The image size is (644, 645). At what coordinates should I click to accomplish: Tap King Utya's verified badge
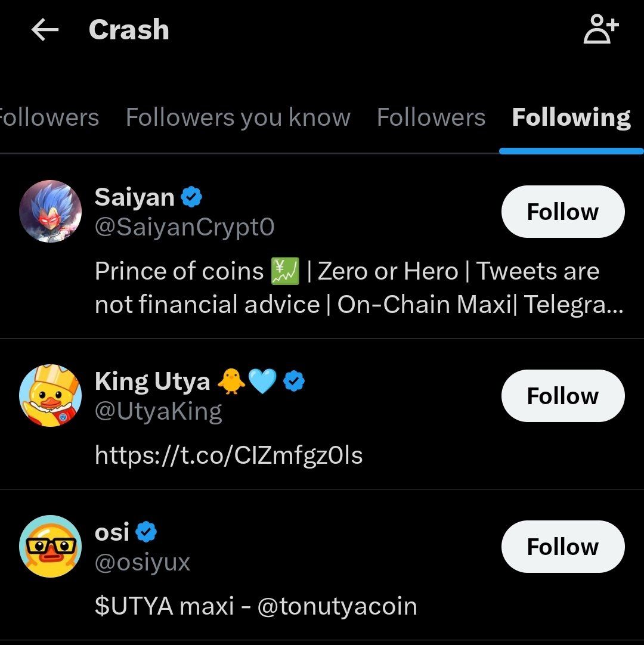(294, 381)
